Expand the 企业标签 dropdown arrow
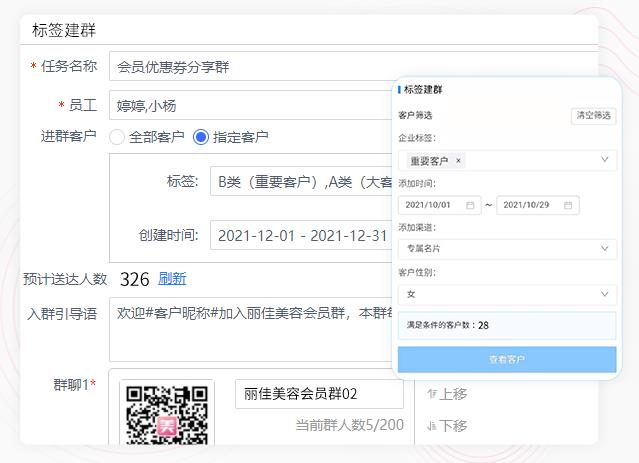Image resolution: width=639 pixels, height=463 pixels. point(605,160)
